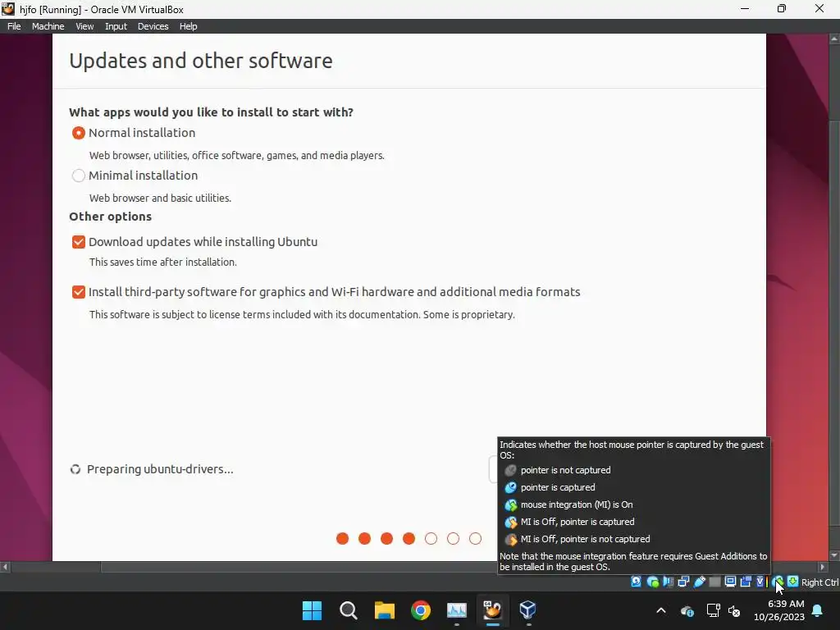Open the View menu
This screenshot has height=630, width=840.
(x=84, y=26)
